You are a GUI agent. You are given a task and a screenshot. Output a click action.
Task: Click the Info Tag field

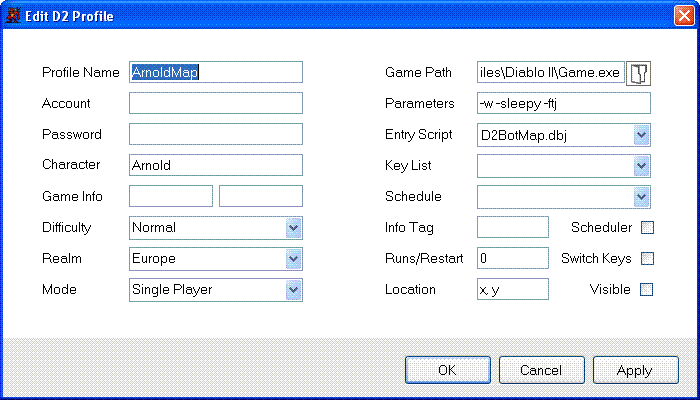pyautogui.click(x=512, y=227)
